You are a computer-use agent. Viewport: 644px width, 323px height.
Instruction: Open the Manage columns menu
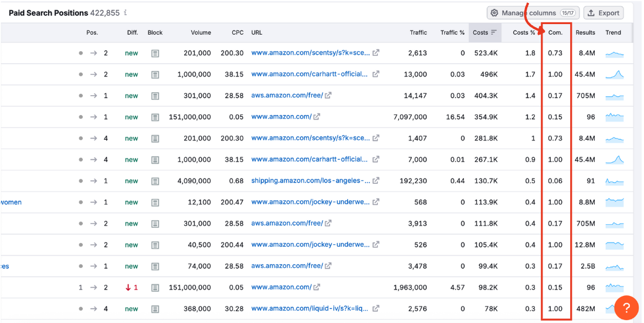533,13
